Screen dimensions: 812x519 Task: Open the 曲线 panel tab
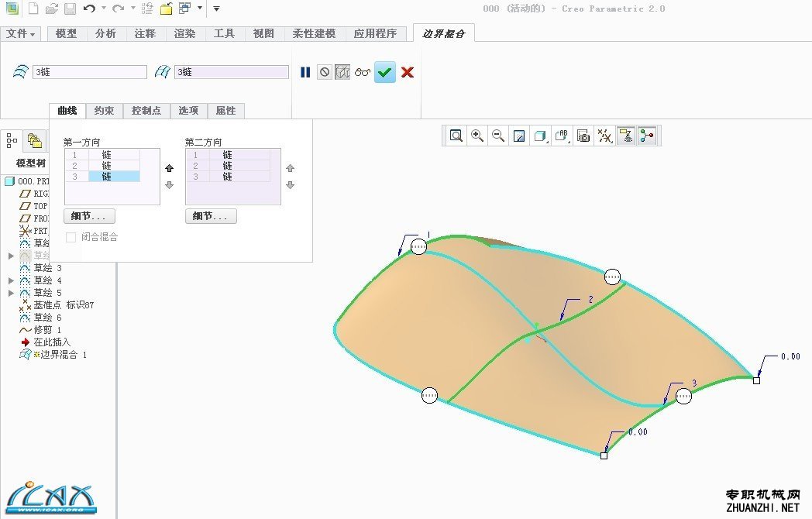pos(67,110)
